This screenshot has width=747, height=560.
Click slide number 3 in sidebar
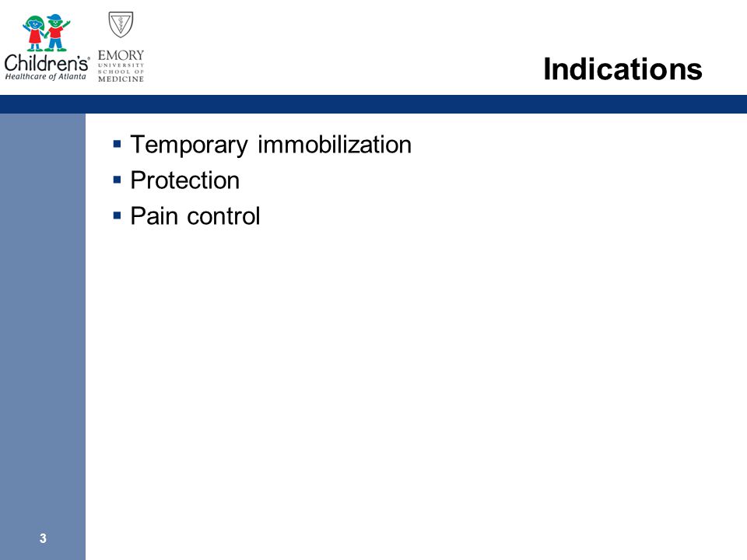(x=43, y=538)
